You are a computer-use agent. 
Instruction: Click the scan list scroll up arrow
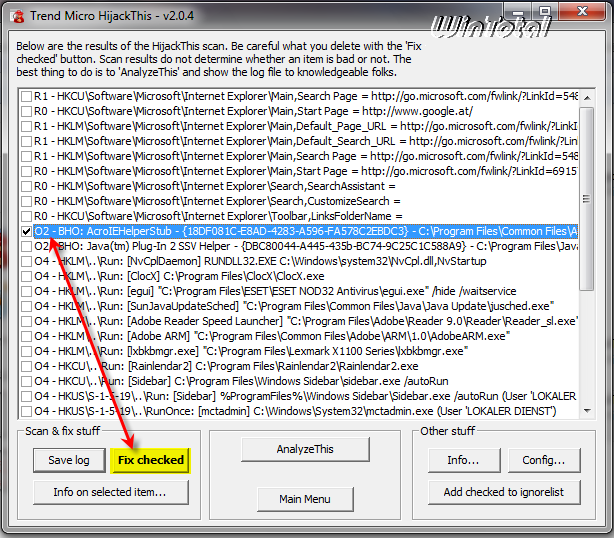587,97
